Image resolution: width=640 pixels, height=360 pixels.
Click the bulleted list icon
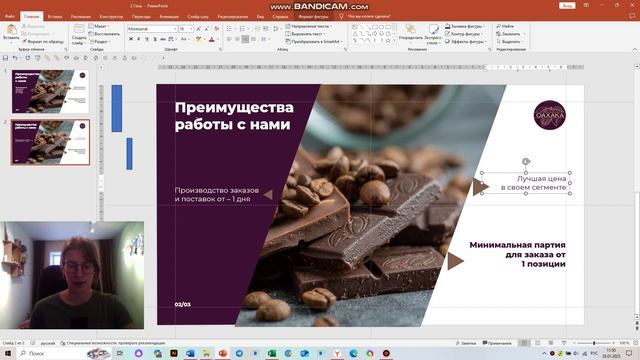tap(230, 29)
